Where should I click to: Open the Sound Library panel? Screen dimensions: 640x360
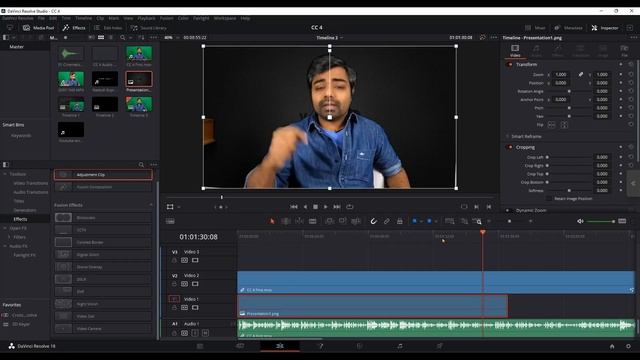coord(149,28)
